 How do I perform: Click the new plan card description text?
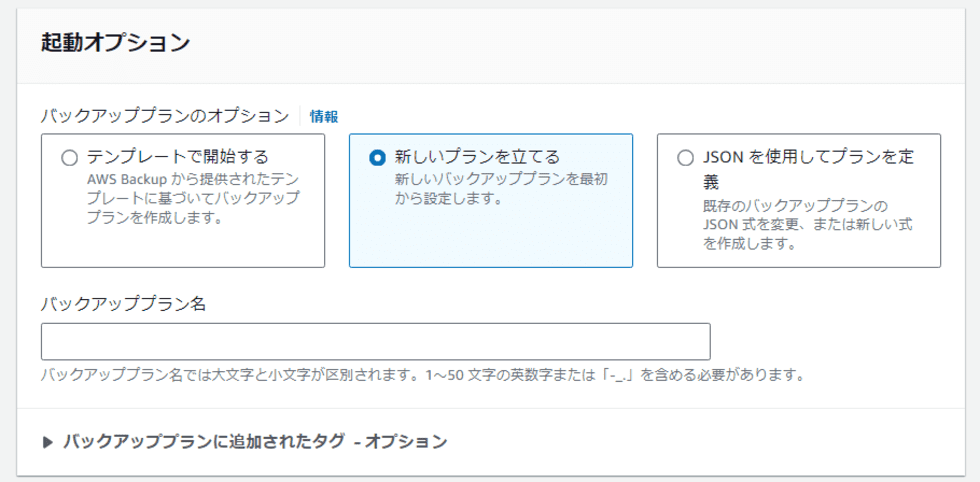tap(500, 188)
